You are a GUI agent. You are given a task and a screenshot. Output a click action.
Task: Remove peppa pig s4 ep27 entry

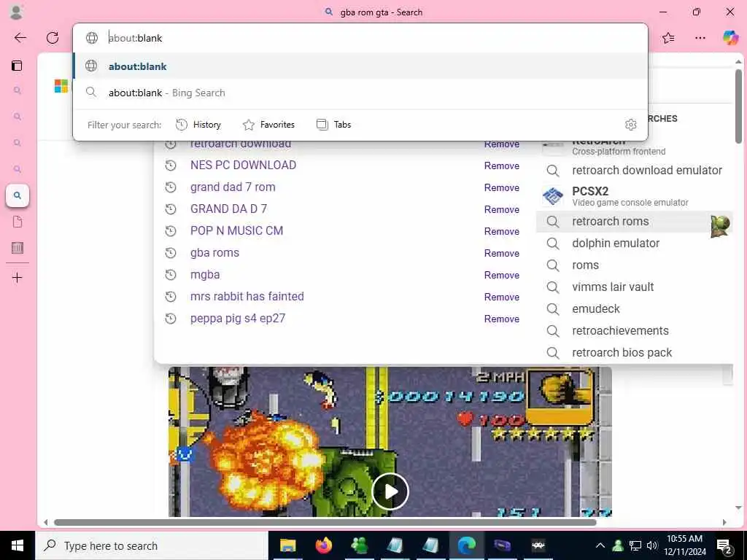pyautogui.click(x=502, y=319)
